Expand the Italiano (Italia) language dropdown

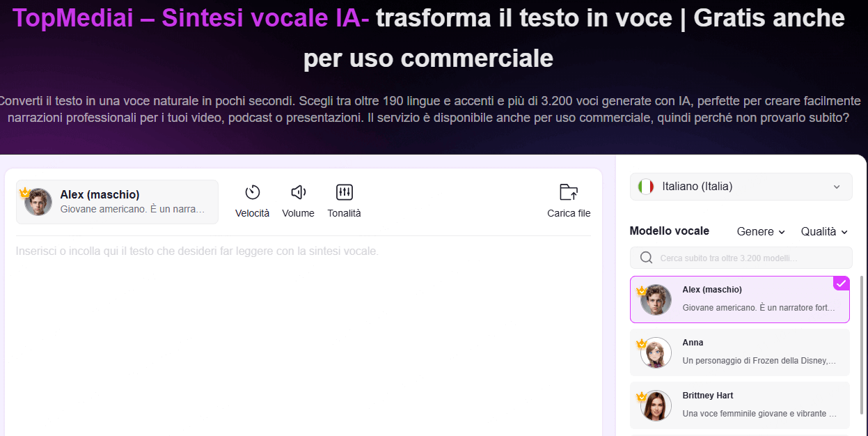point(741,187)
